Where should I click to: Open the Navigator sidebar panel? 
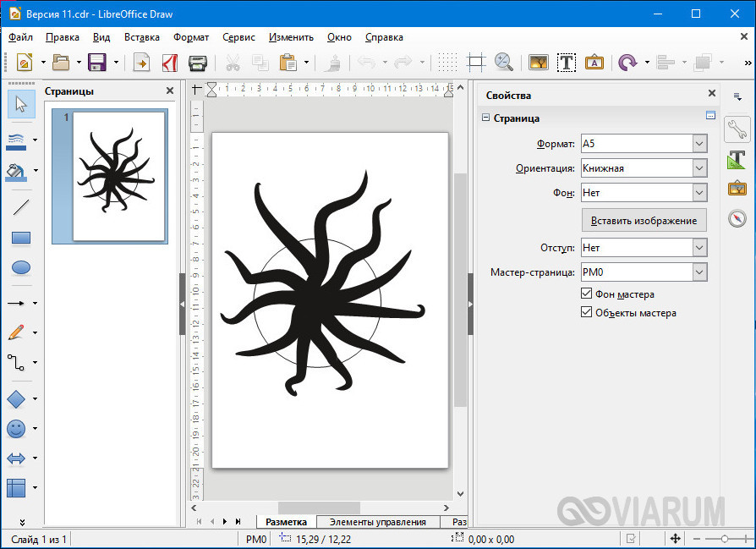click(x=737, y=219)
